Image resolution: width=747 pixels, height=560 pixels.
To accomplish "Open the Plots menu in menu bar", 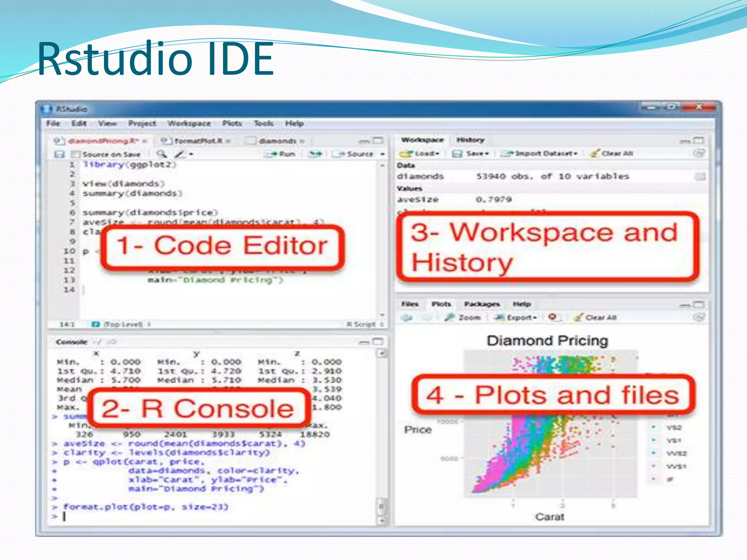I will click(232, 123).
